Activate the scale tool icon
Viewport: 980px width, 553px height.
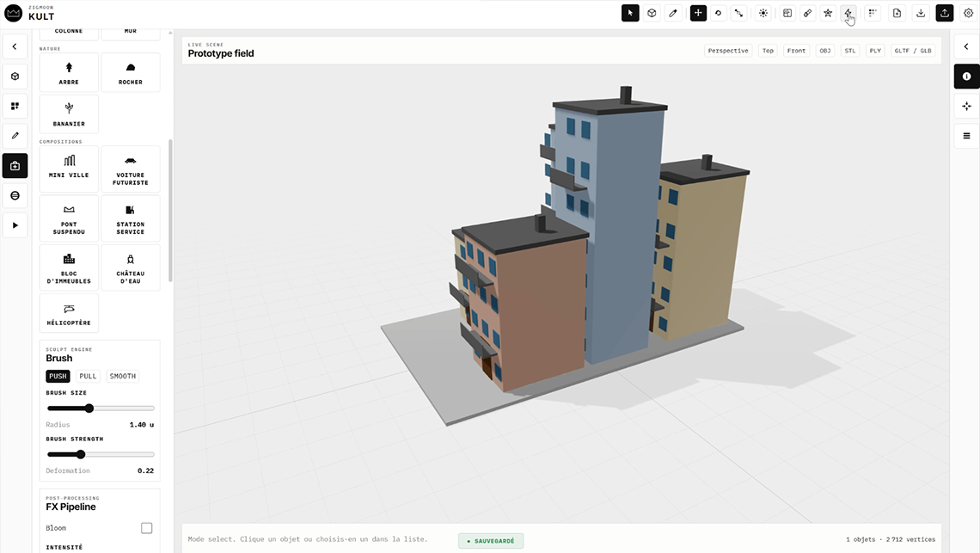click(x=738, y=13)
